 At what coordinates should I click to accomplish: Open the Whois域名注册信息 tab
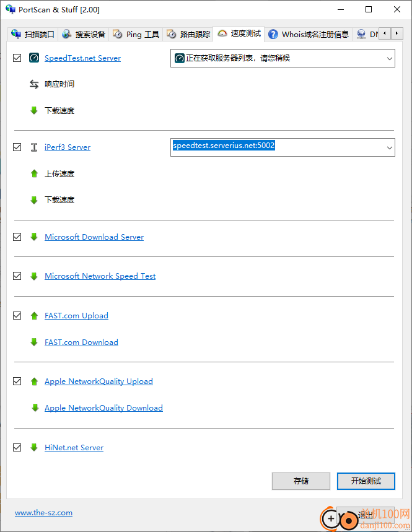[309, 34]
